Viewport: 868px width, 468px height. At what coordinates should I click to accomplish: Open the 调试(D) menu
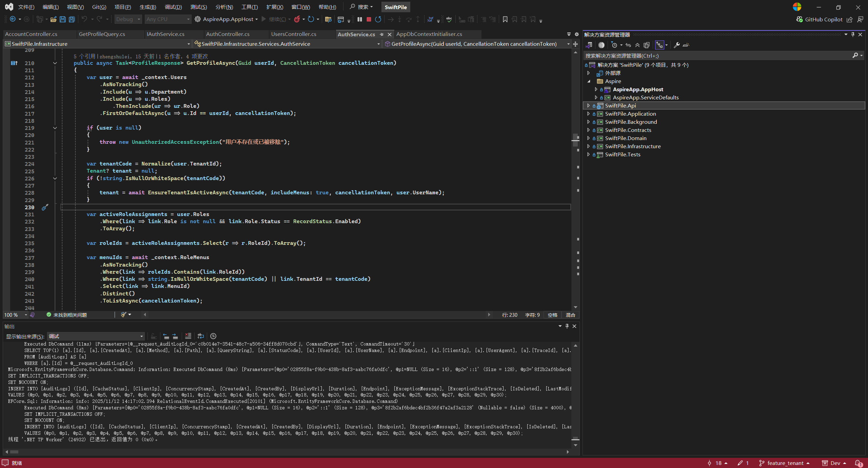[173, 7]
